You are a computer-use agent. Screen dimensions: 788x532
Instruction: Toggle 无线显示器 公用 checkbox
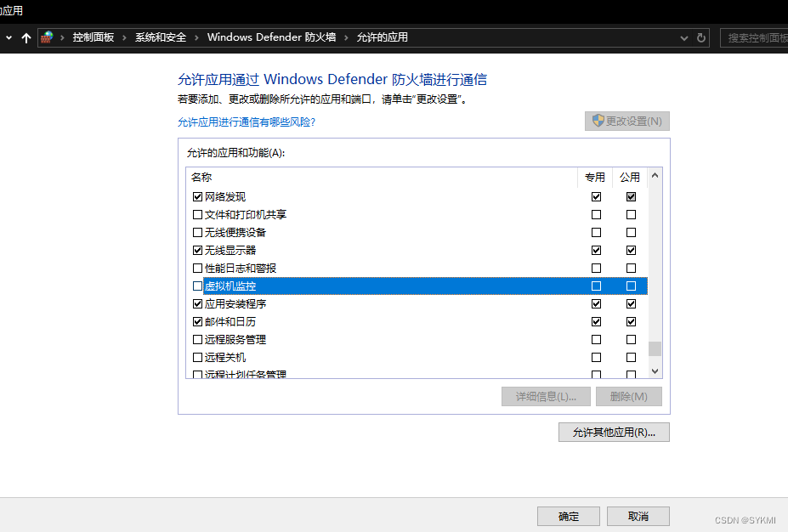pyautogui.click(x=631, y=250)
